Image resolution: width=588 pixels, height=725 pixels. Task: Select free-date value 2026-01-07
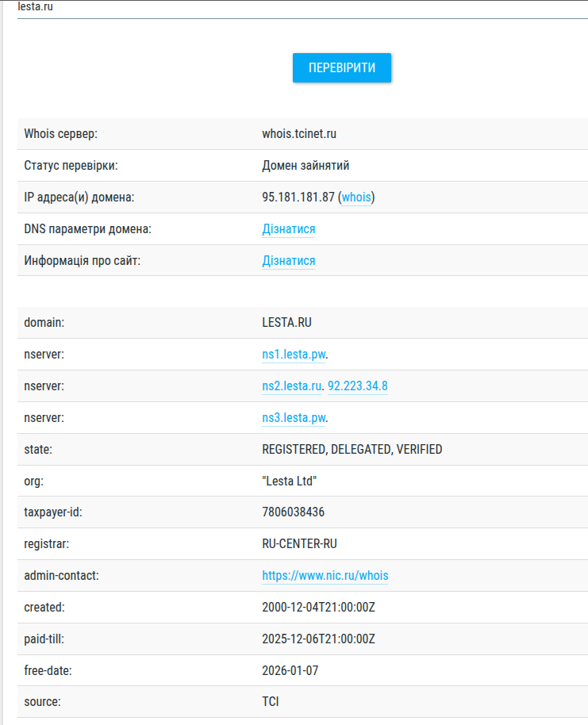[290, 671]
